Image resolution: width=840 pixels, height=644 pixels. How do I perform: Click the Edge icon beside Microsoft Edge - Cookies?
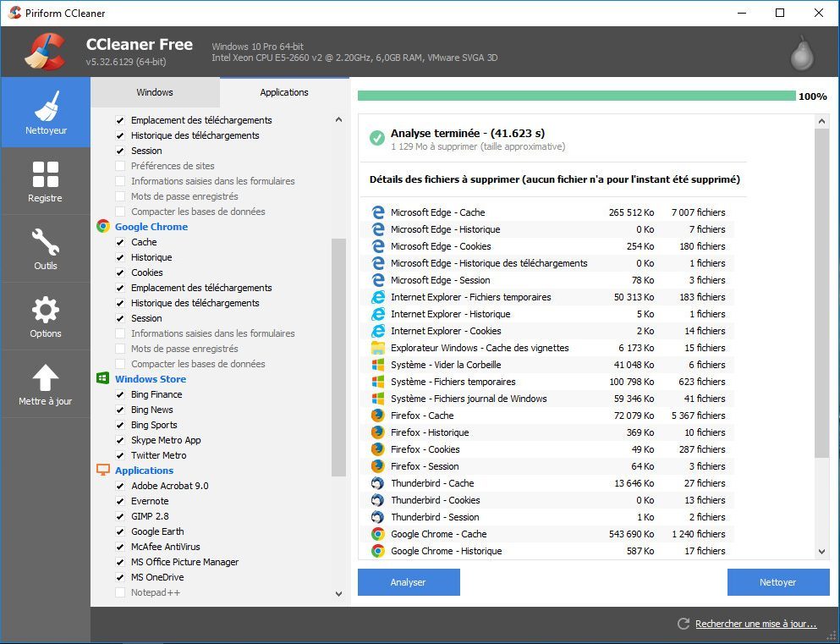[378, 246]
